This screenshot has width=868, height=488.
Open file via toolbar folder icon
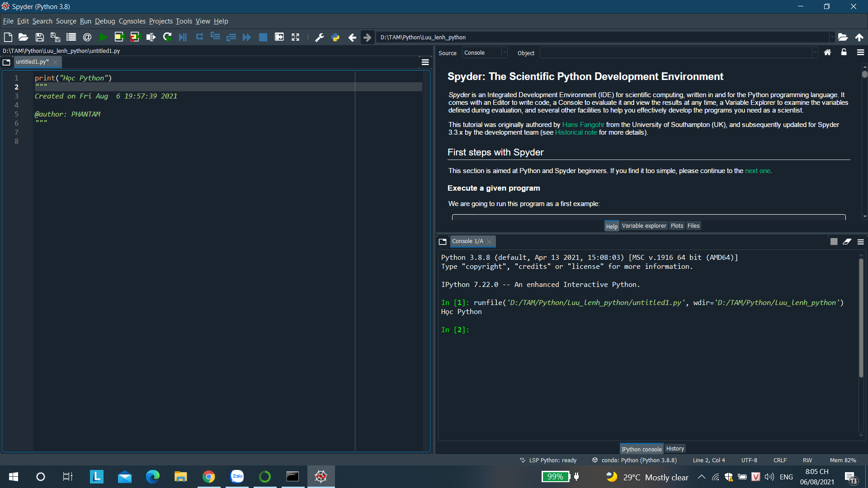click(24, 37)
